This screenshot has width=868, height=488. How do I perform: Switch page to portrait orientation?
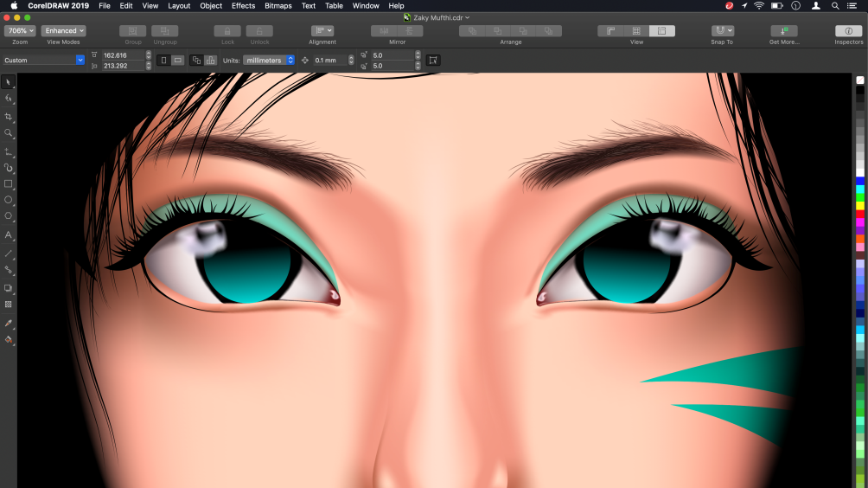[x=163, y=61]
